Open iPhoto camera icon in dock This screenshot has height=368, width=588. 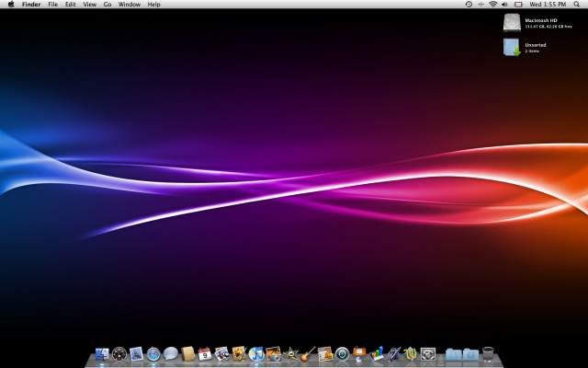click(274, 354)
